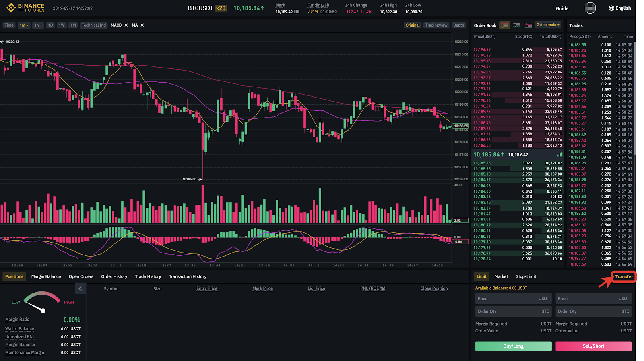644x361 pixels.
Task: Show bids-only order book view
Action: 517,25
